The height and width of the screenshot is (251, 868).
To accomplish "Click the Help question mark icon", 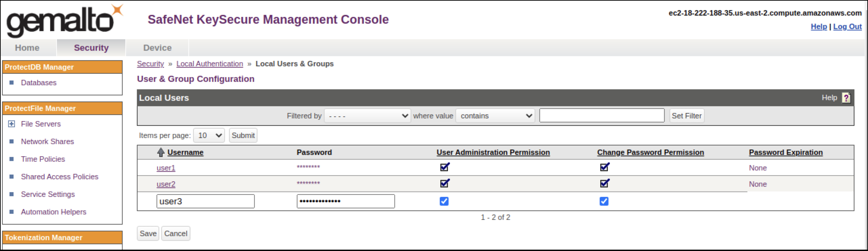I will [846, 98].
